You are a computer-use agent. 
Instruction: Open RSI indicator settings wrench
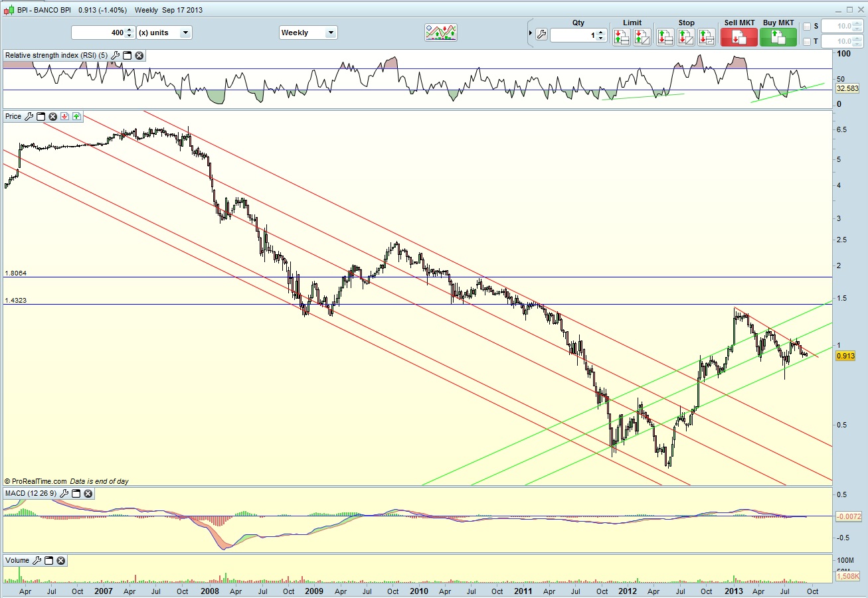coord(115,56)
